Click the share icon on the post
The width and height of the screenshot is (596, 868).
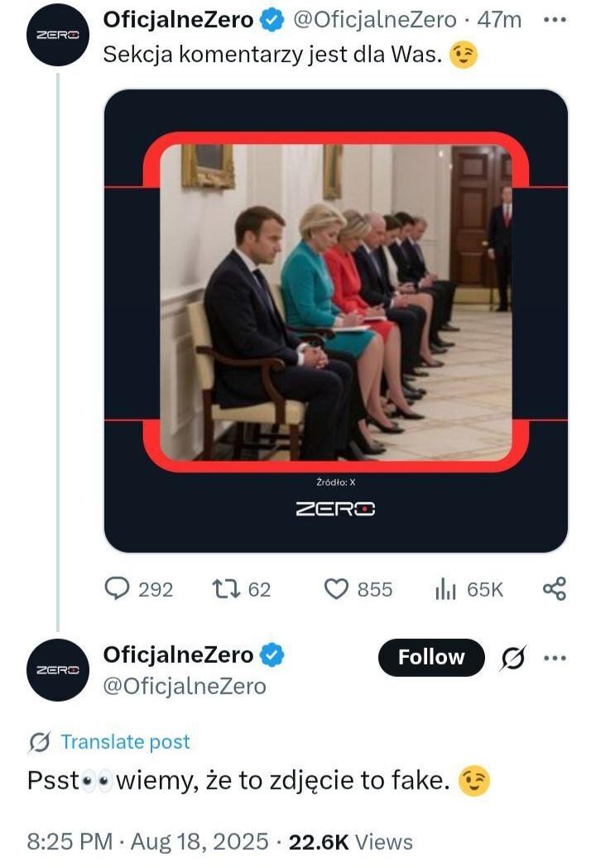point(554,588)
